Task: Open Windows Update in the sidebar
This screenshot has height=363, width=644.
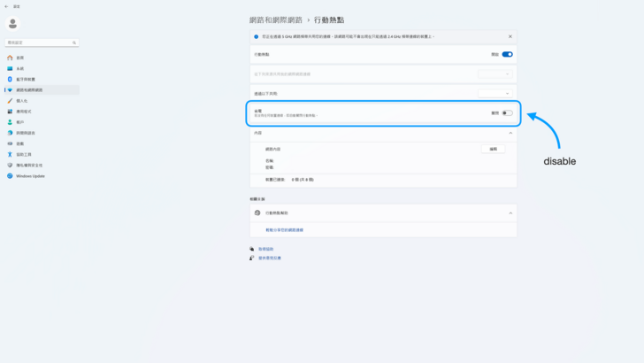Action: [x=31, y=176]
